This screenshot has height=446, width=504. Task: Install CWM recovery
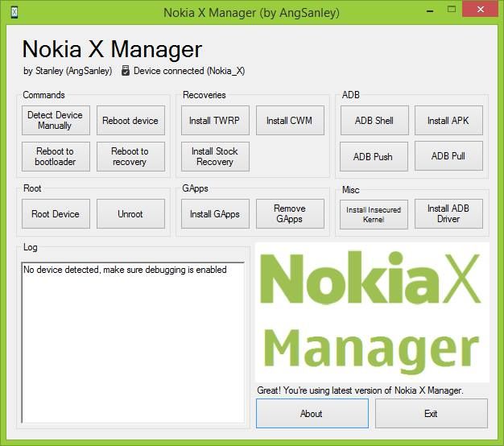[x=290, y=120]
